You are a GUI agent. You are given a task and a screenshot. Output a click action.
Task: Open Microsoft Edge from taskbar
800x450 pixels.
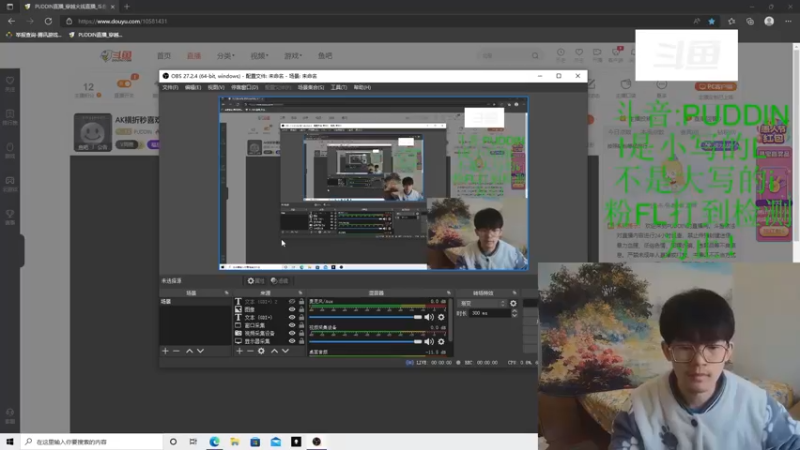coord(214,442)
